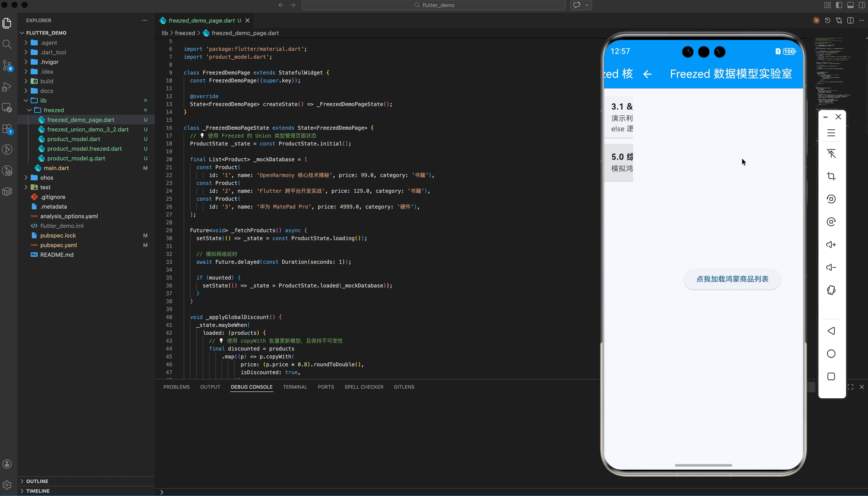Screen dimensions: 868x496
Task: Click the emulator volume up icon
Action: (831, 244)
